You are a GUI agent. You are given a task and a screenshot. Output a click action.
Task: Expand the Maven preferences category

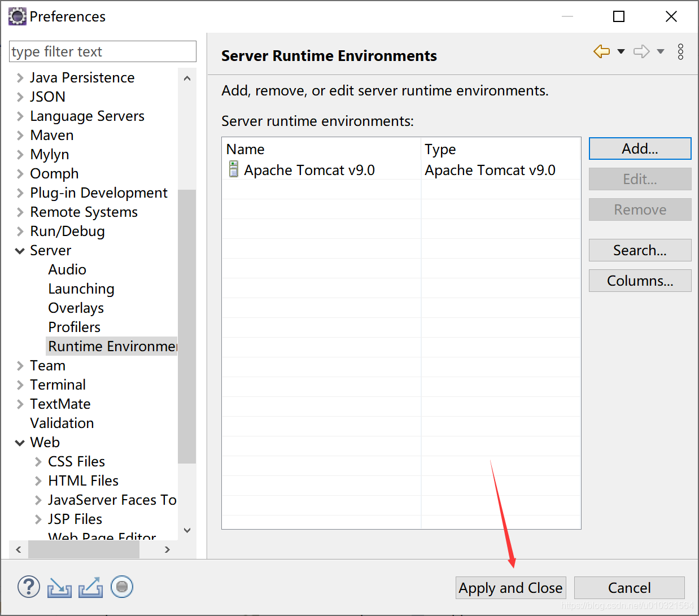coord(19,135)
